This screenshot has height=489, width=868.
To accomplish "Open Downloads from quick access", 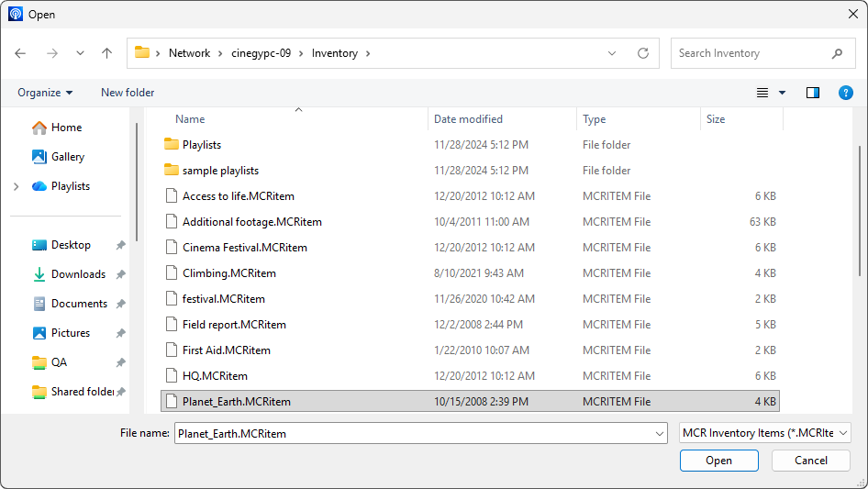I will [77, 274].
